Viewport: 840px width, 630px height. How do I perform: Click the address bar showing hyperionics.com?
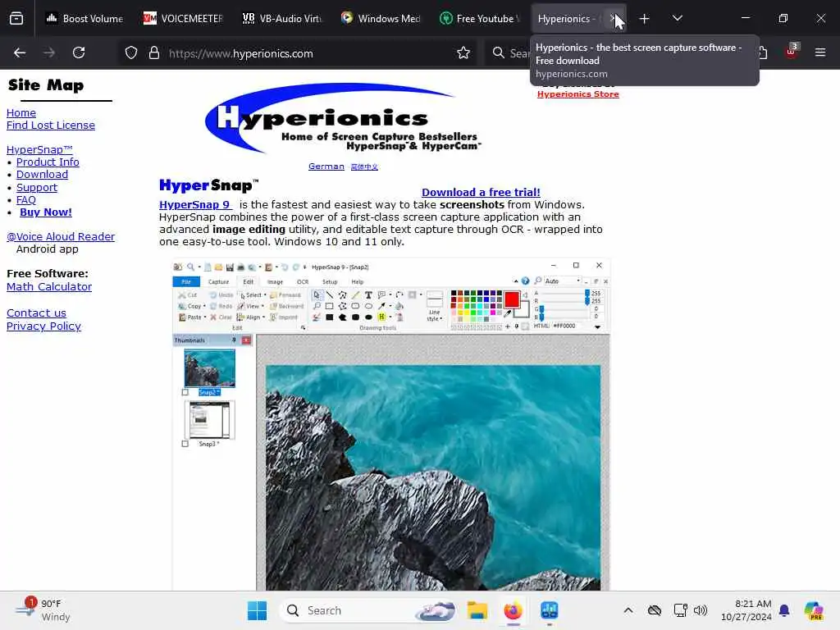308,53
